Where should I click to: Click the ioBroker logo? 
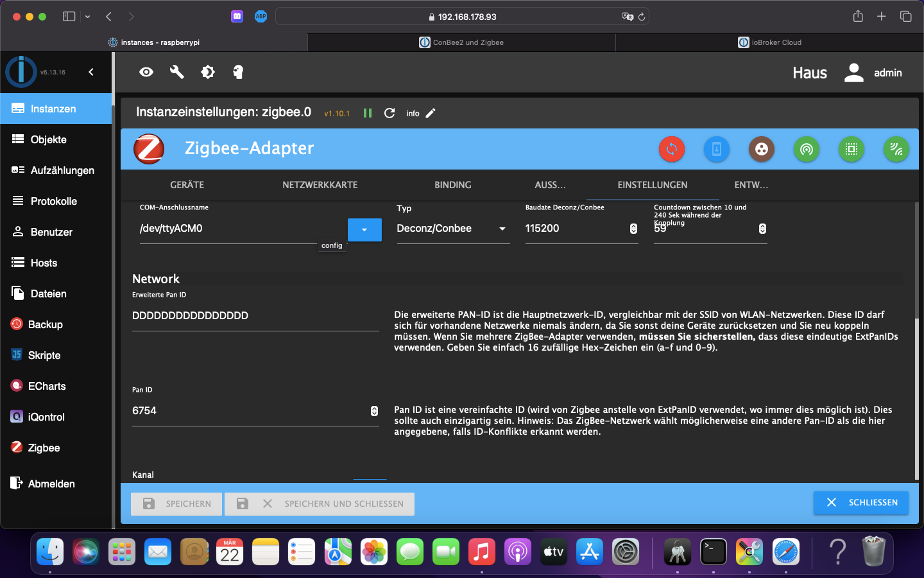(x=21, y=71)
